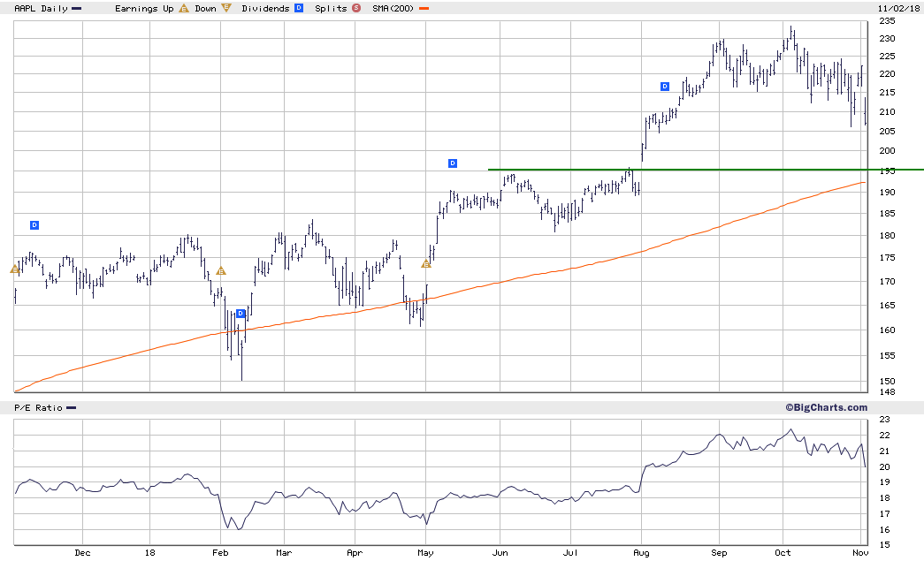Click the Jun label on time axis

pyautogui.click(x=500, y=553)
